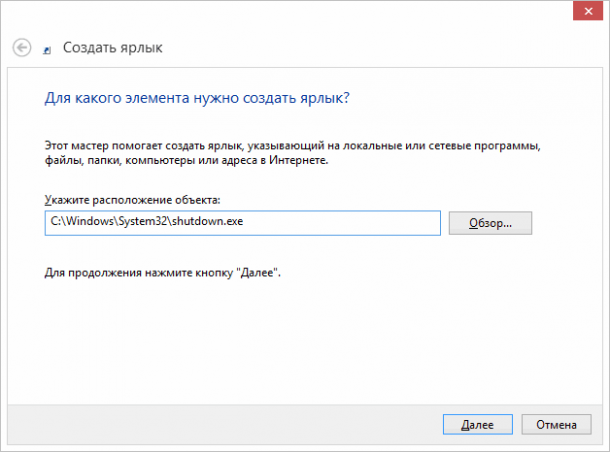
Task: Open the Обзор... browse dialog
Action: pos(490,223)
